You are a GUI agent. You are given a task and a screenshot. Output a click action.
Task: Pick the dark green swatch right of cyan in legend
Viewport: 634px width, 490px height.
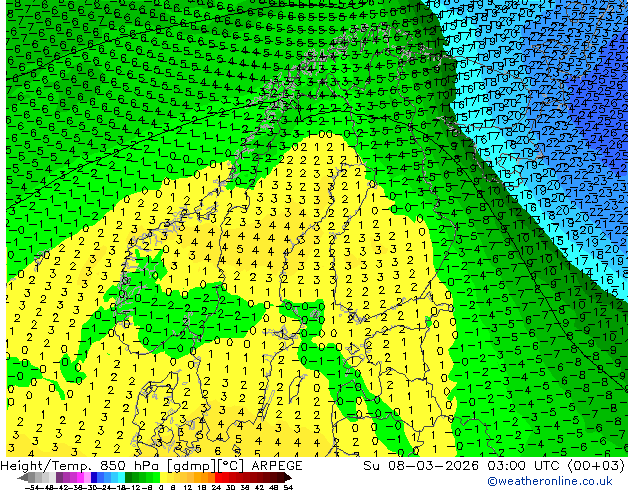point(129,477)
